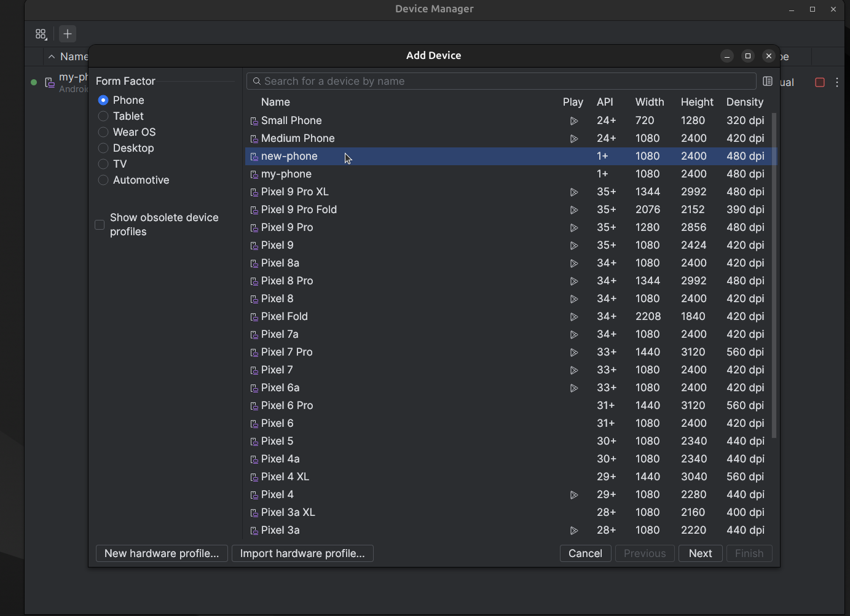
Task: Click Play Store icon on Pixel 9 row
Action: point(573,246)
